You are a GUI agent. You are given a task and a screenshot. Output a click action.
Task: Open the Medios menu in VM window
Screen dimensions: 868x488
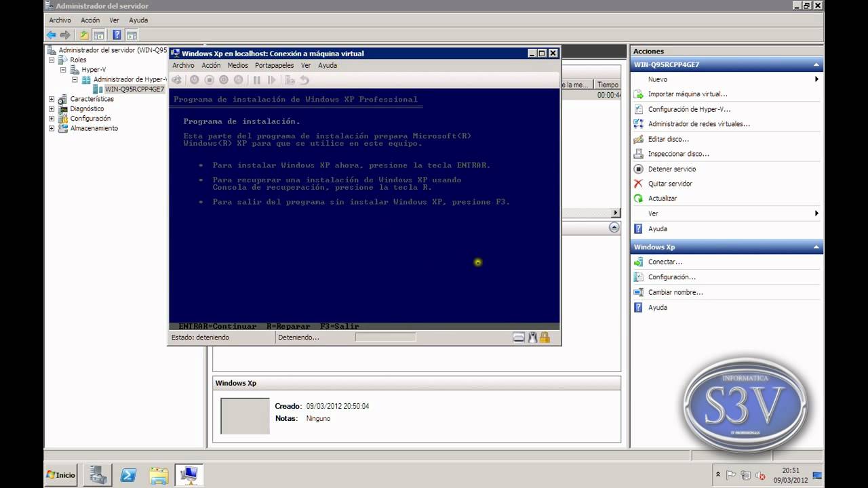(x=238, y=66)
